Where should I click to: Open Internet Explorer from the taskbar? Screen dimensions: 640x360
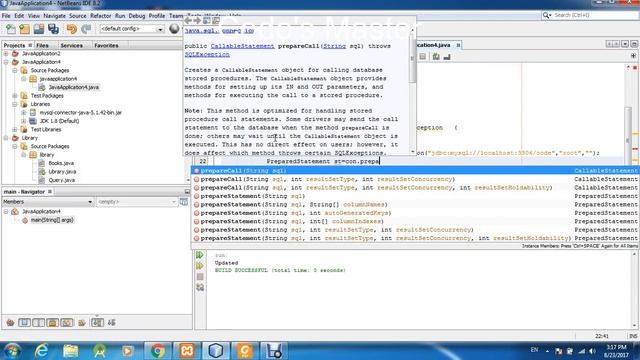pos(41,351)
